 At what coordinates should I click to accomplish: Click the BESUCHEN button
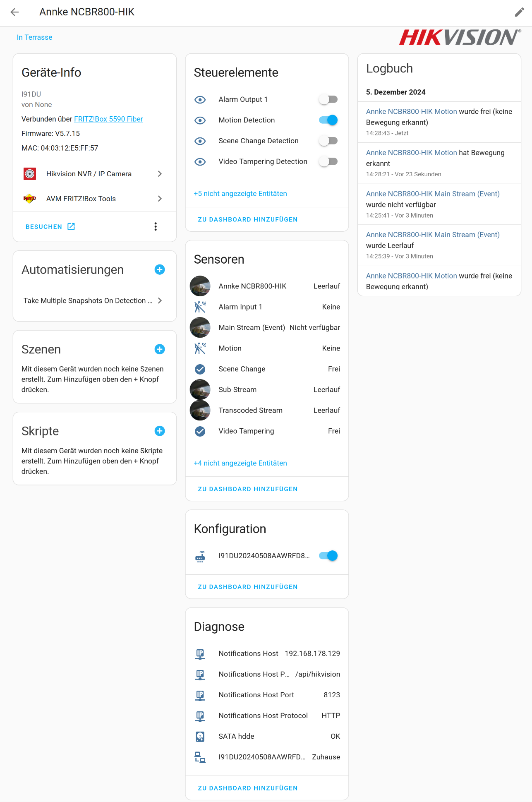tap(50, 226)
